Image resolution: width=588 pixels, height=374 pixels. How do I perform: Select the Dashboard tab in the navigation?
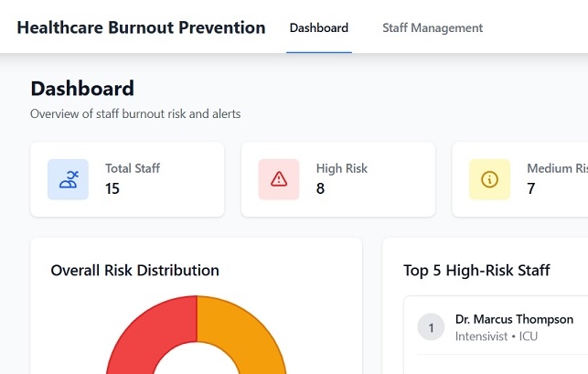(x=318, y=27)
